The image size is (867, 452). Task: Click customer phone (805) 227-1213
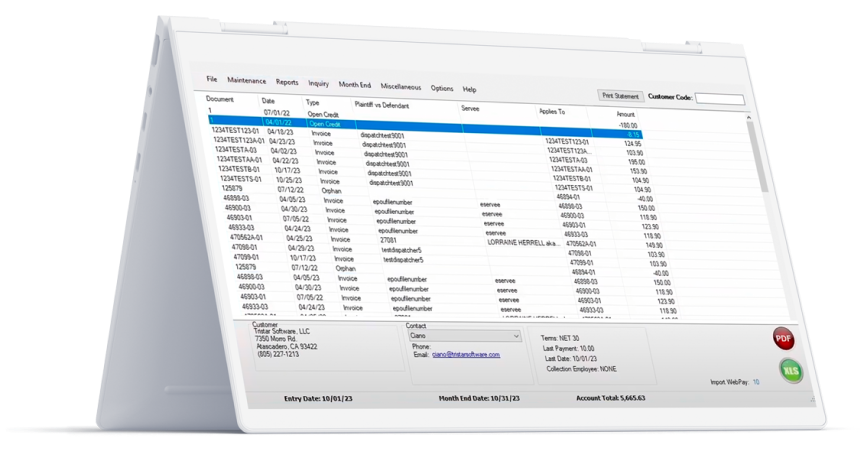pyautogui.click(x=279, y=354)
